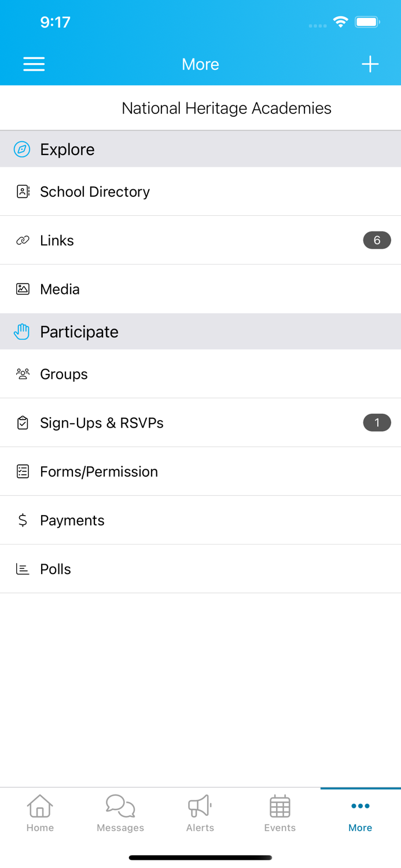The height and width of the screenshot is (868, 401).
Task: Tap the Media image icon
Action: pyautogui.click(x=23, y=289)
